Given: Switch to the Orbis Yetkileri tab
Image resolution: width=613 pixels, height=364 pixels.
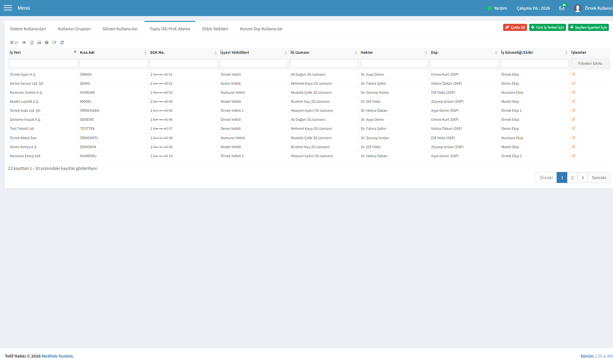Looking at the screenshot, I should click(215, 29).
